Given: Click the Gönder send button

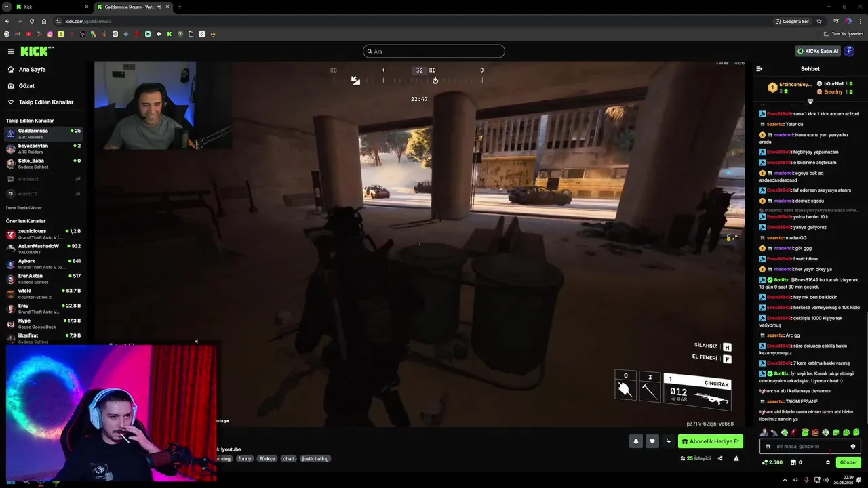Looking at the screenshot, I should (x=848, y=462).
